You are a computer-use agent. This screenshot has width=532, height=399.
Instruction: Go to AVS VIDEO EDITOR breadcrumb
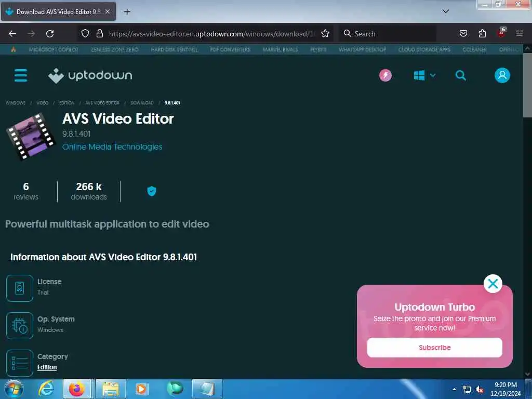tap(102, 103)
